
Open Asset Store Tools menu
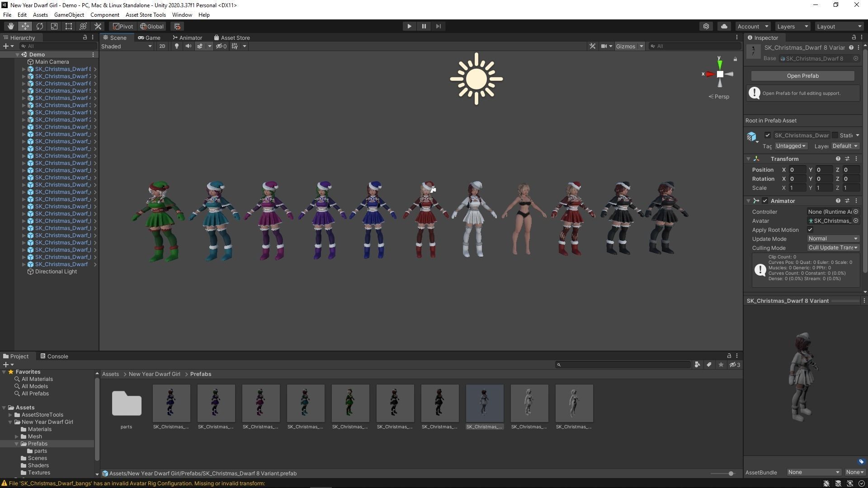coord(146,15)
